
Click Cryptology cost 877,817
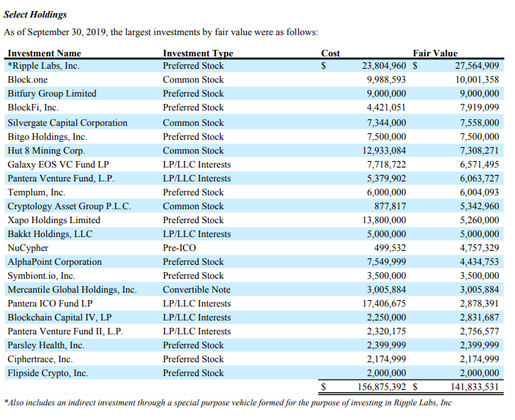pos(390,206)
